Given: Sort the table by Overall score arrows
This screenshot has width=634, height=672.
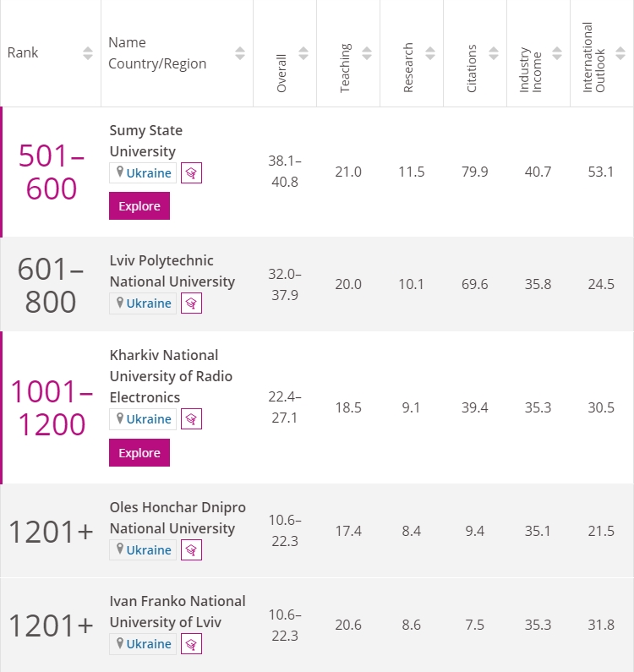Looking at the screenshot, I should click(x=303, y=53).
